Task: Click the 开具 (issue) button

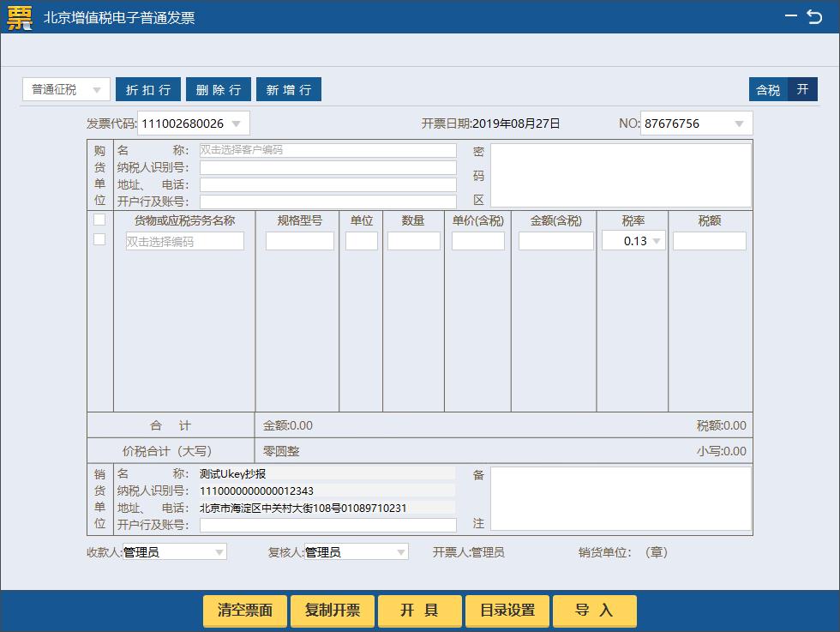Action: [x=419, y=611]
